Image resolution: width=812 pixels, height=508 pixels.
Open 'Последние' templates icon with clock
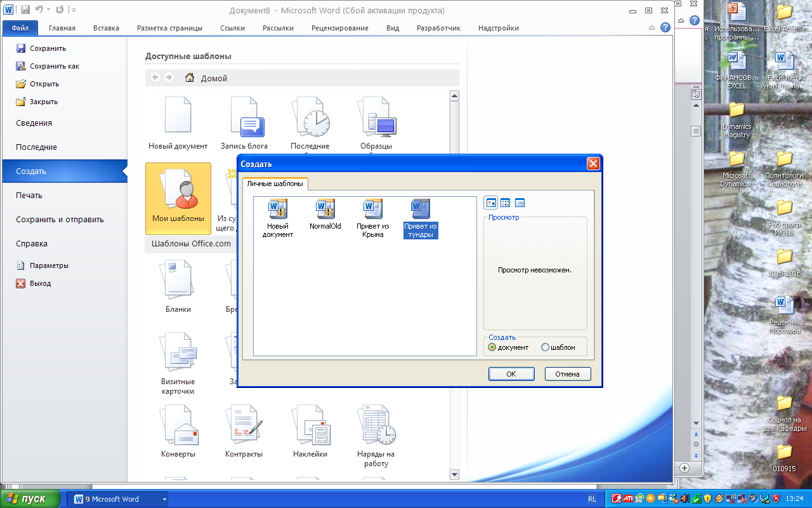[310, 123]
